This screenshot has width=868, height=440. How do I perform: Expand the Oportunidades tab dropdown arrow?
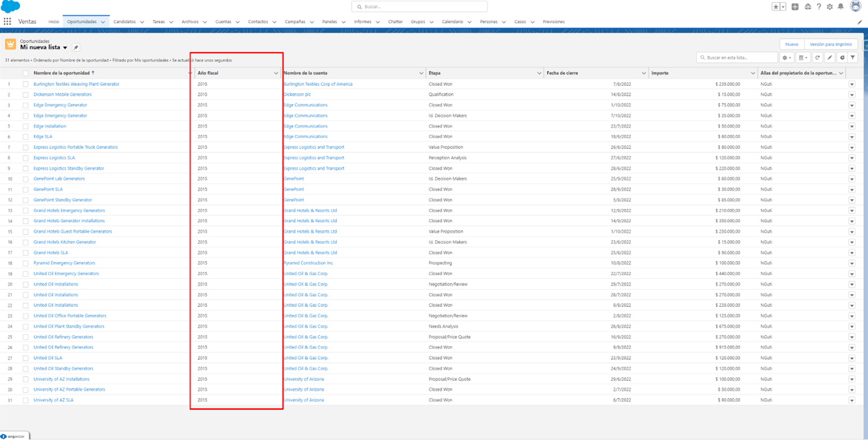(103, 22)
